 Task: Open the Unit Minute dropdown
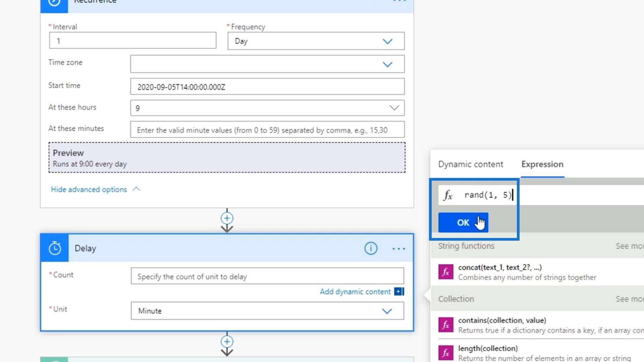coord(387,311)
